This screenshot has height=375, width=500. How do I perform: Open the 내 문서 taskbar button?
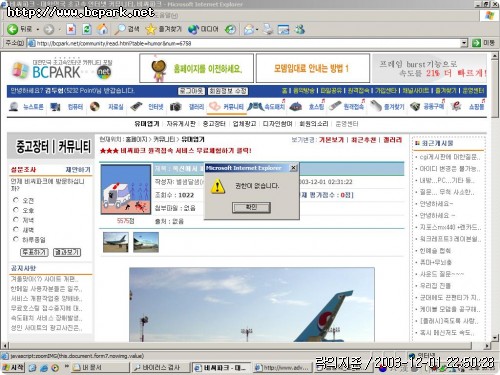[x=100, y=367]
